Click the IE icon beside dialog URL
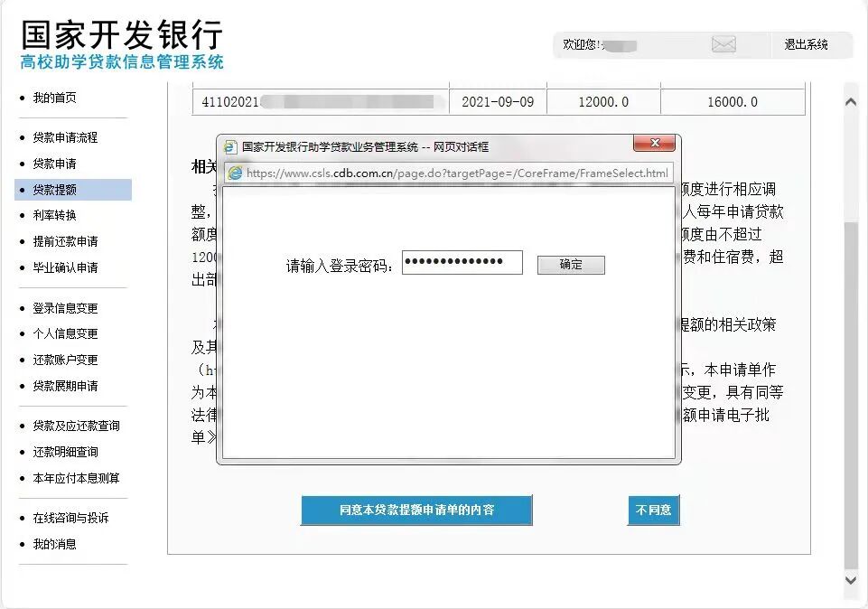Screen dimensions: 868x609 (235, 173)
